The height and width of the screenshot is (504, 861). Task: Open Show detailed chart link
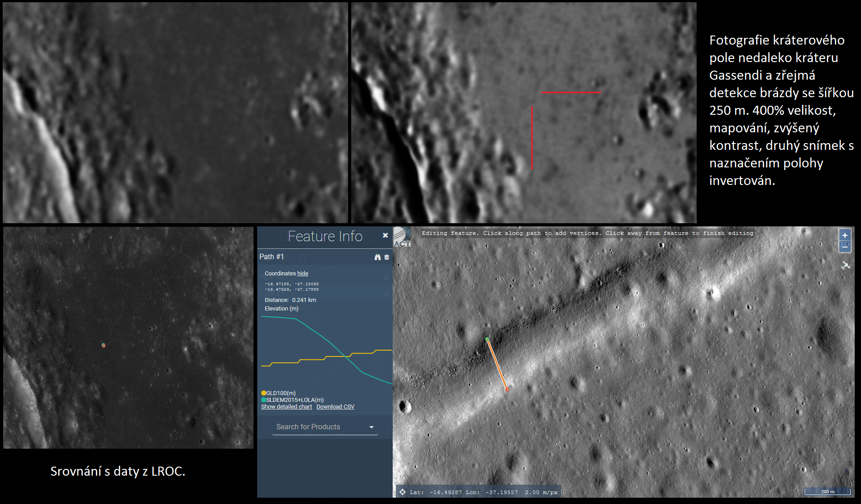(x=286, y=407)
